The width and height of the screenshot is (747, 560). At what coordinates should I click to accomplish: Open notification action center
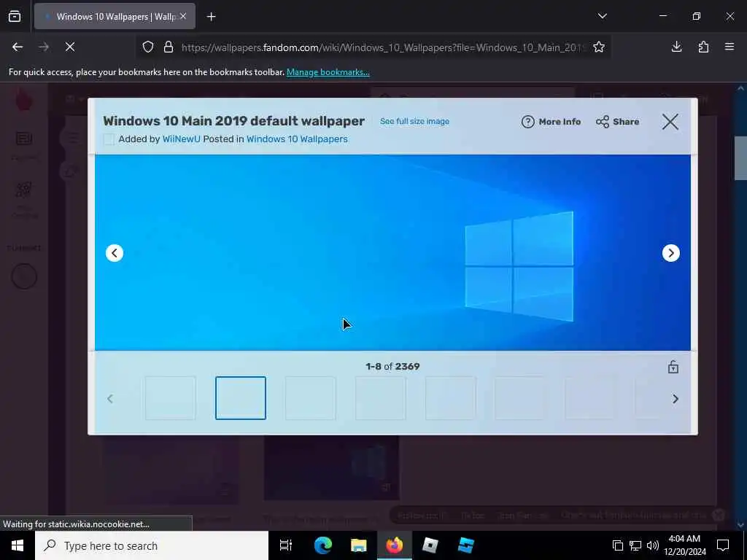723,545
